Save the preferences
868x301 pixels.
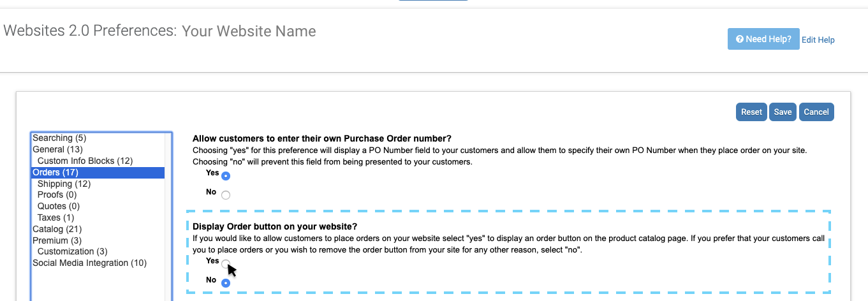click(x=783, y=112)
